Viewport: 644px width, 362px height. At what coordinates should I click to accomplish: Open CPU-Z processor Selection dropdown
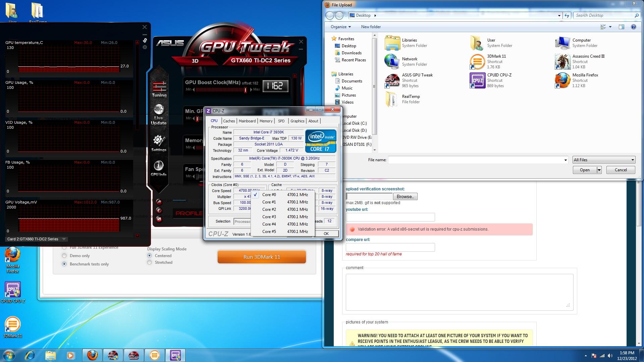coord(242,222)
